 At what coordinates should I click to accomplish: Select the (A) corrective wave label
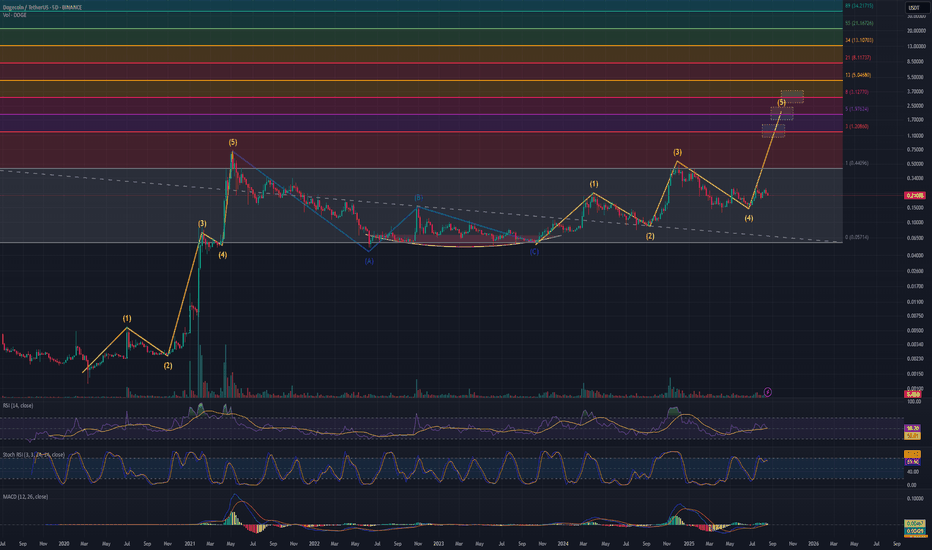(369, 261)
